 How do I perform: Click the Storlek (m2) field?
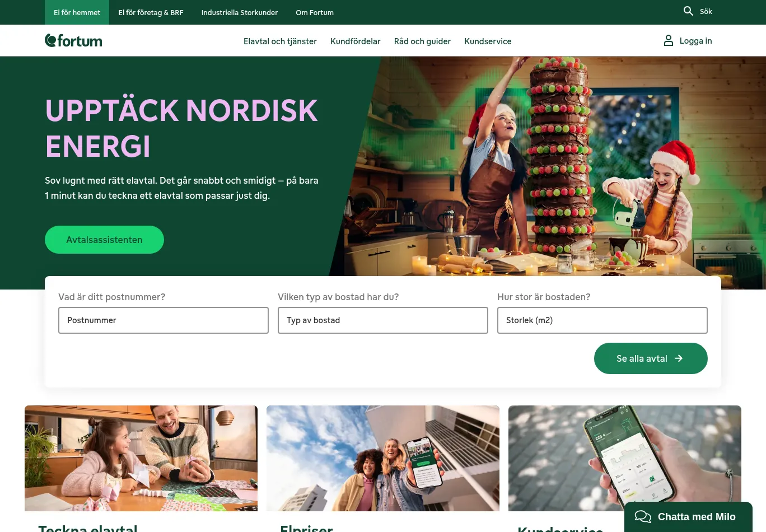coord(602,320)
